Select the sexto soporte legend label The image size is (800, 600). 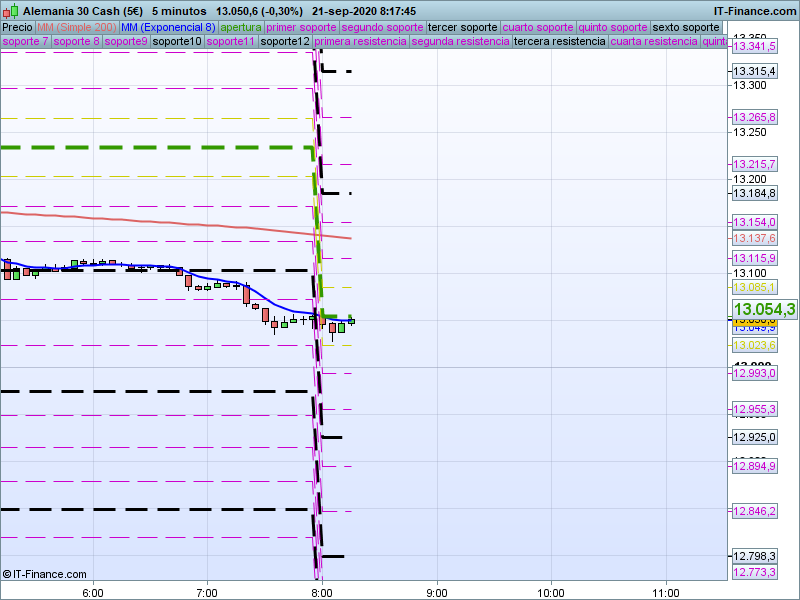[686, 27]
